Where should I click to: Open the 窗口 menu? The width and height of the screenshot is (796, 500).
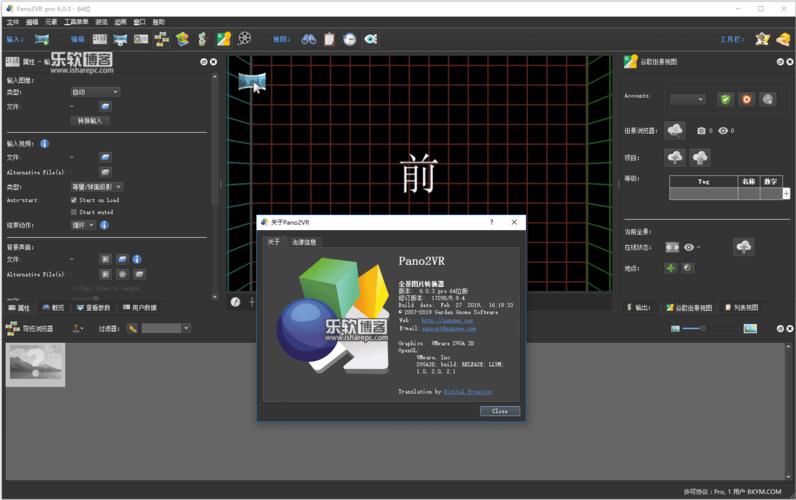tap(140, 22)
